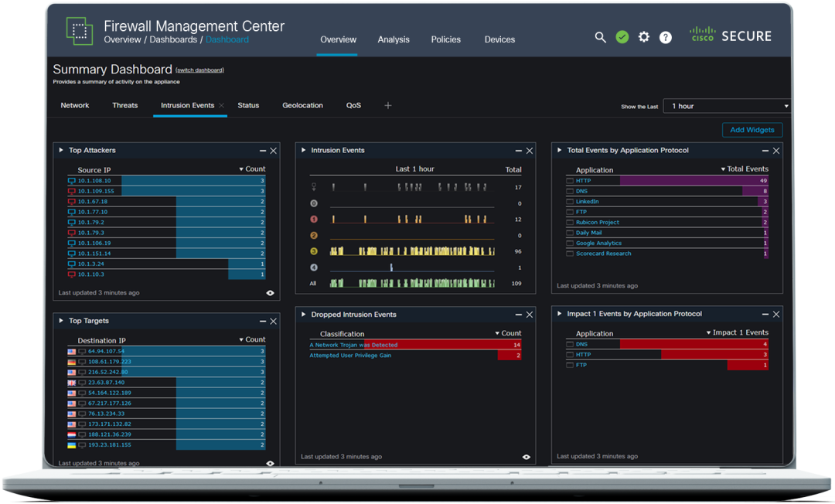Click the impact level 1 red icon
Screen dimensions: 835x504
[314, 220]
